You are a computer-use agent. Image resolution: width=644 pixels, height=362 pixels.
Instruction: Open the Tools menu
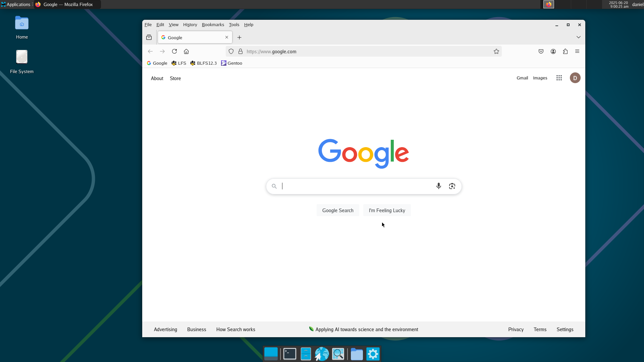234,24
